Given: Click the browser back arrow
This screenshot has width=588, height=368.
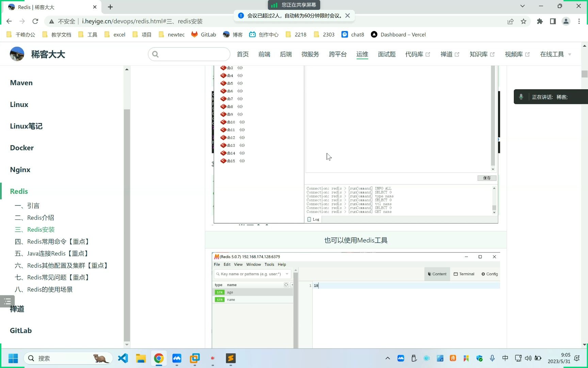Looking at the screenshot, I should pyautogui.click(x=9, y=21).
